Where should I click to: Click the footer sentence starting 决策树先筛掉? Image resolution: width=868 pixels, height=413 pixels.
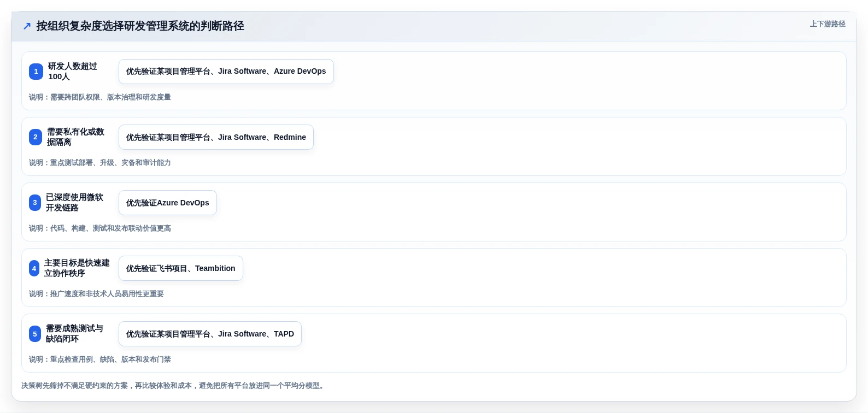coord(174,386)
